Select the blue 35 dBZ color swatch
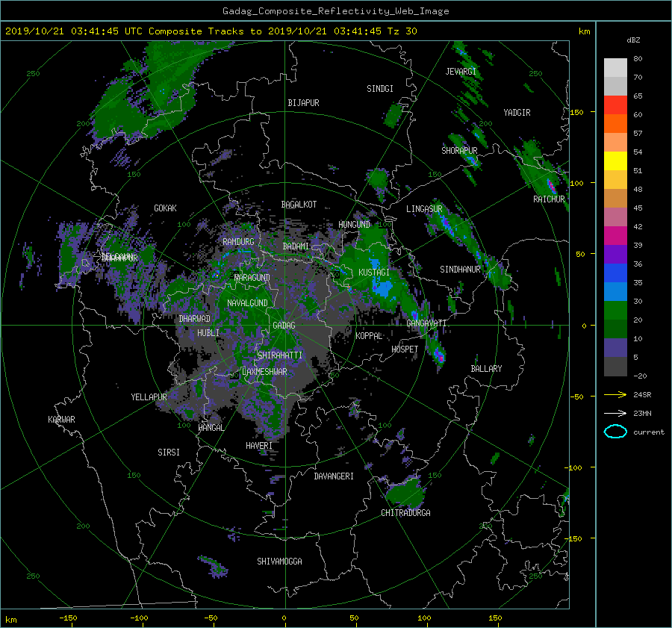672x628 pixels. 615,273
